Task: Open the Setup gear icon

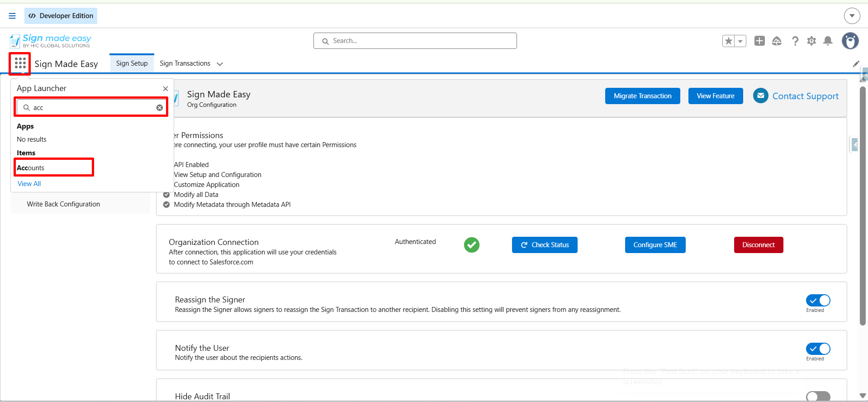Action: (x=811, y=41)
